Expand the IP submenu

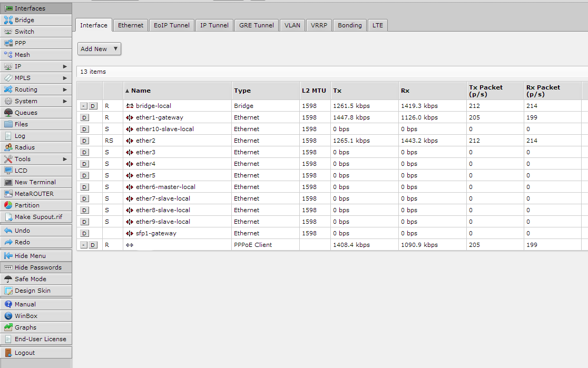(x=36, y=66)
